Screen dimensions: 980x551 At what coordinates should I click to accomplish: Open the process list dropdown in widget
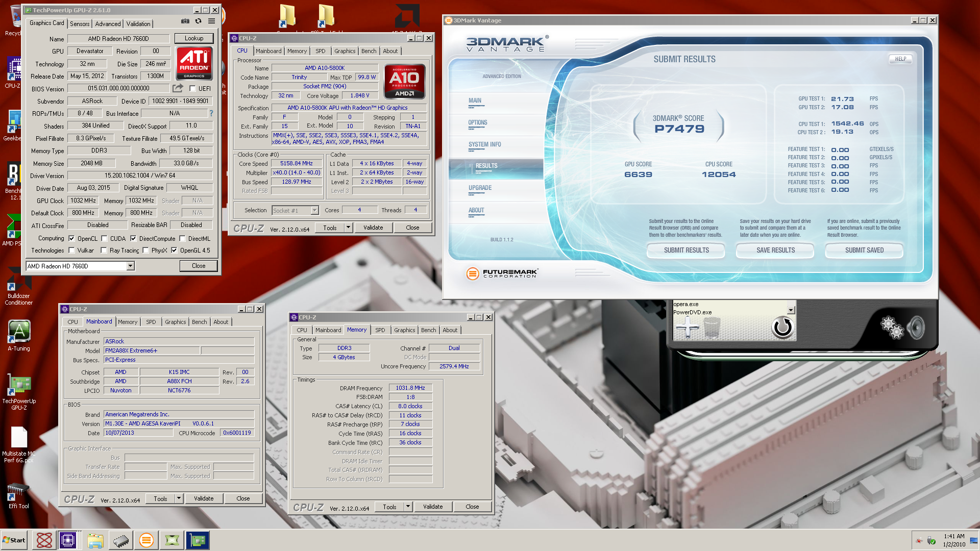791,310
